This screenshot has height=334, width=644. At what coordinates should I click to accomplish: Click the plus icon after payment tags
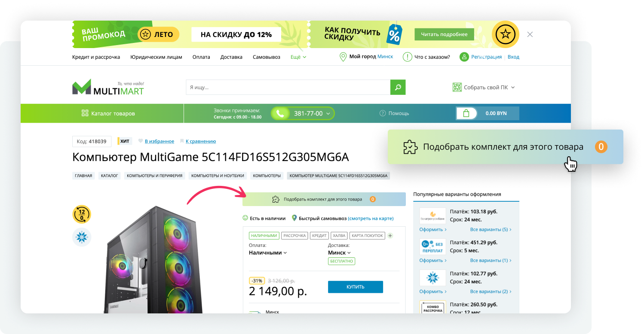pos(390,236)
